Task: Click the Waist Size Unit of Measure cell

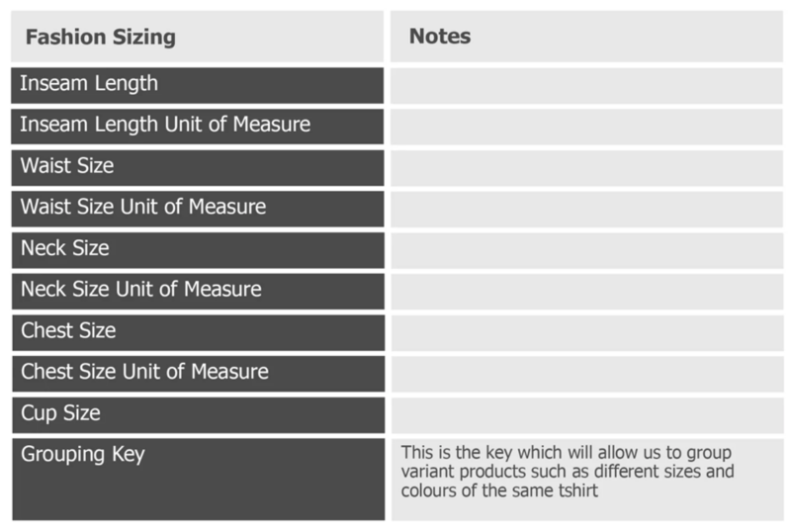Action: (x=198, y=209)
